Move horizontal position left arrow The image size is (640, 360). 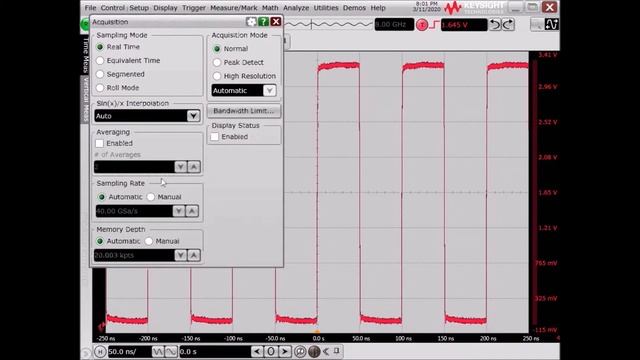point(257,351)
